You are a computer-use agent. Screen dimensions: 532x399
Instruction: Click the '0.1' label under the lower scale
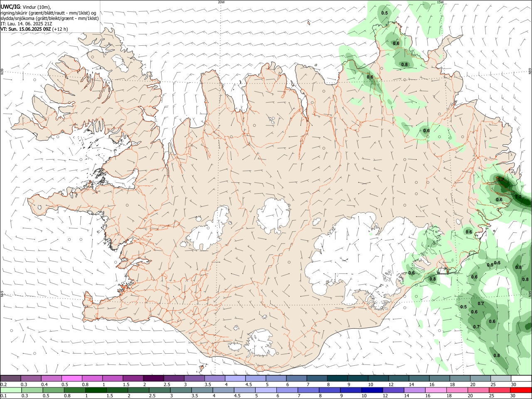(3, 396)
